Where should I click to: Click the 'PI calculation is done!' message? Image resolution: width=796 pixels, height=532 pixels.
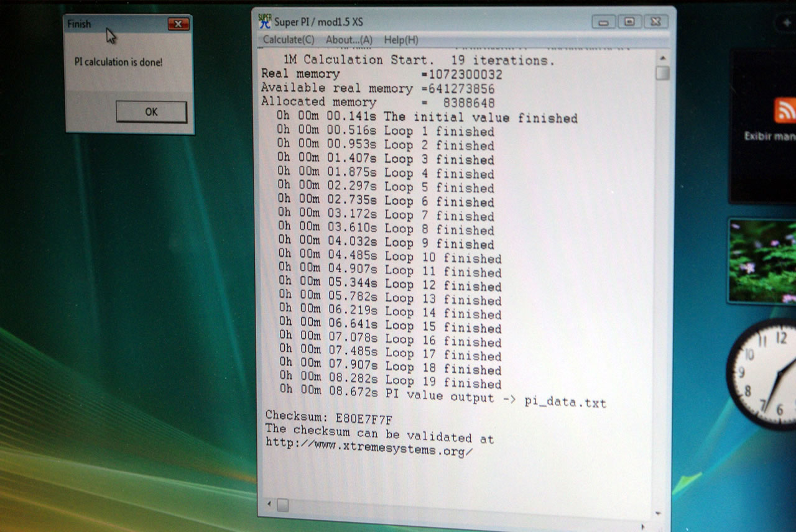pyautogui.click(x=118, y=62)
